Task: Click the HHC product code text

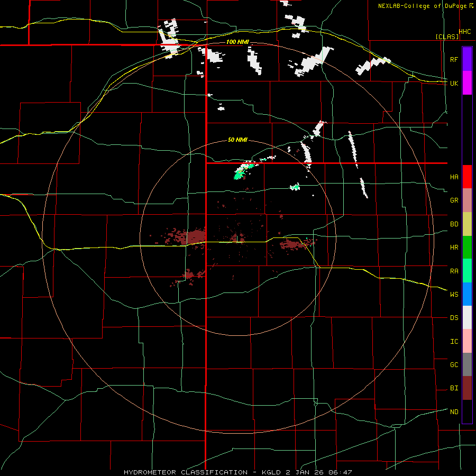Action: pyautogui.click(x=465, y=31)
